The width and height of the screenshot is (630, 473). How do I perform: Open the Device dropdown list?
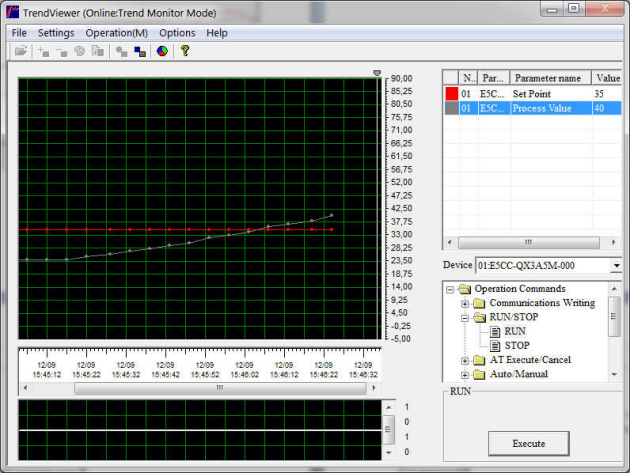(x=616, y=266)
